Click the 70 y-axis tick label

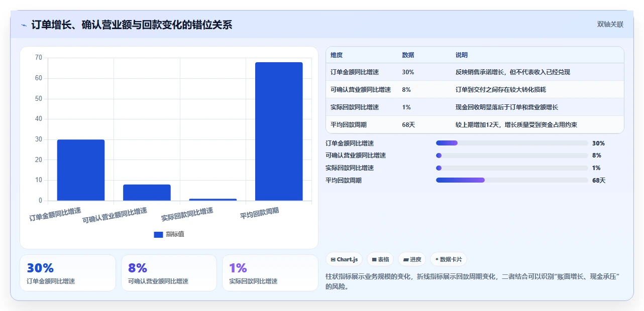[39, 58]
